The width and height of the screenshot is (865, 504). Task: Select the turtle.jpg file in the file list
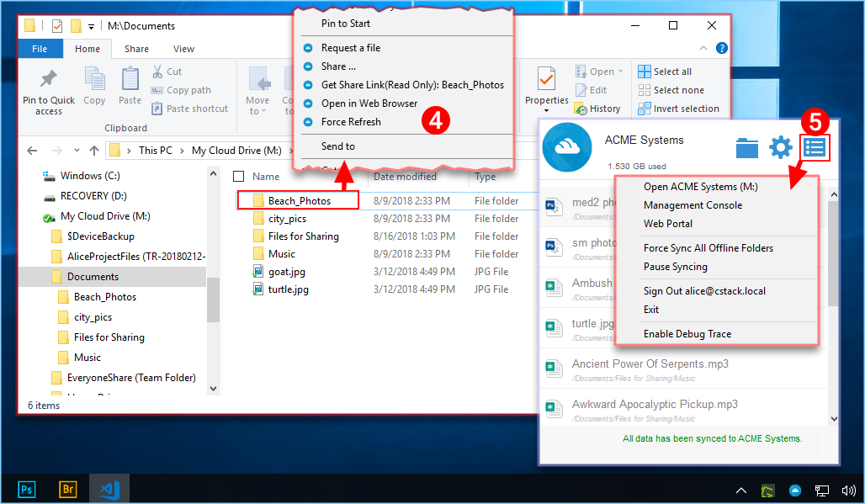click(x=288, y=289)
